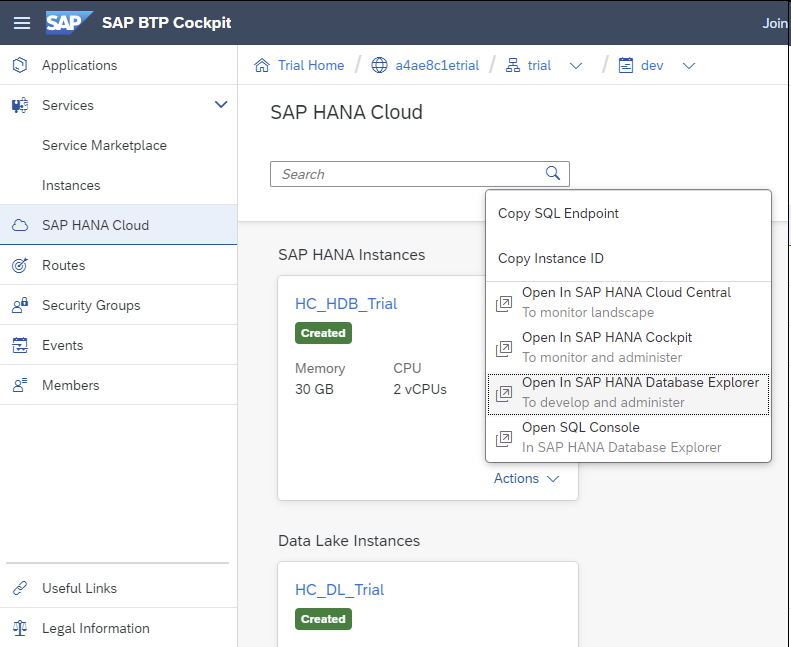Collapse the Services section chevron
This screenshot has width=791, height=647.
coord(221,104)
